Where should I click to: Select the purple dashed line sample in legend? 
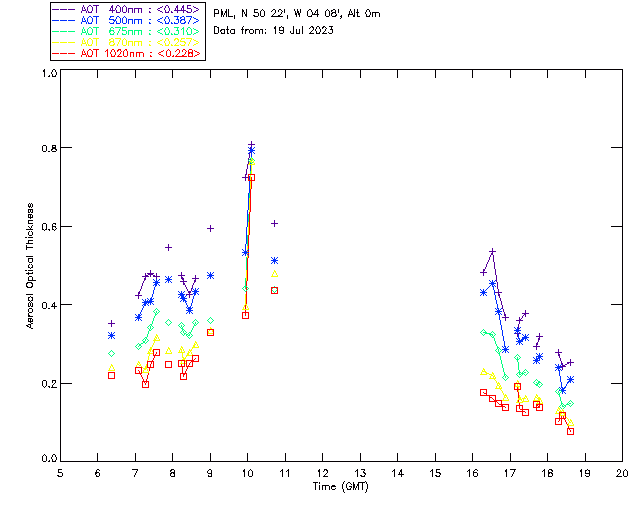(64, 9)
